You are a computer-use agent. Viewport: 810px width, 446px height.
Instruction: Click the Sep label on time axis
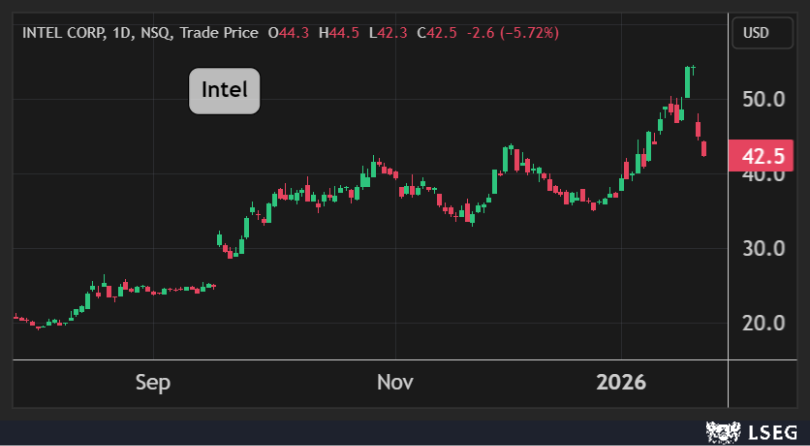(x=153, y=383)
